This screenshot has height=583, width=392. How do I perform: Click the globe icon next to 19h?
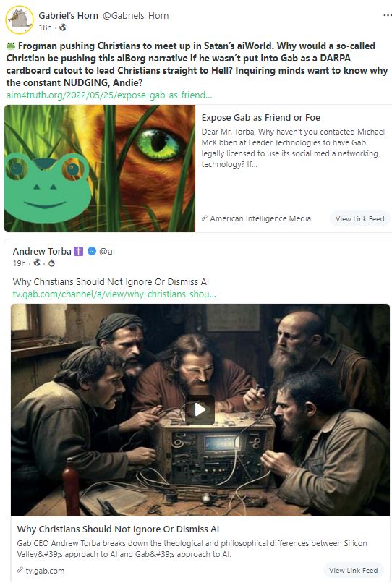36,263
